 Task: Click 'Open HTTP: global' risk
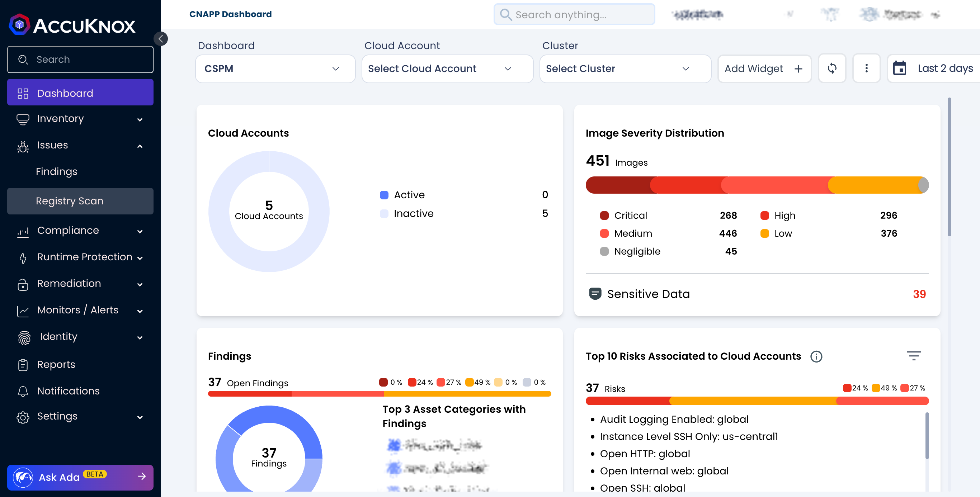point(645,453)
